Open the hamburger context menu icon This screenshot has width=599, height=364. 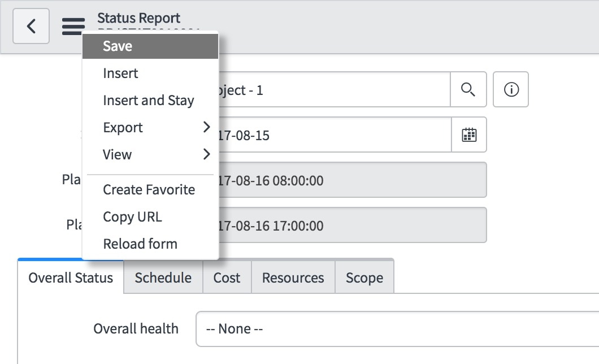(x=73, y=27)
